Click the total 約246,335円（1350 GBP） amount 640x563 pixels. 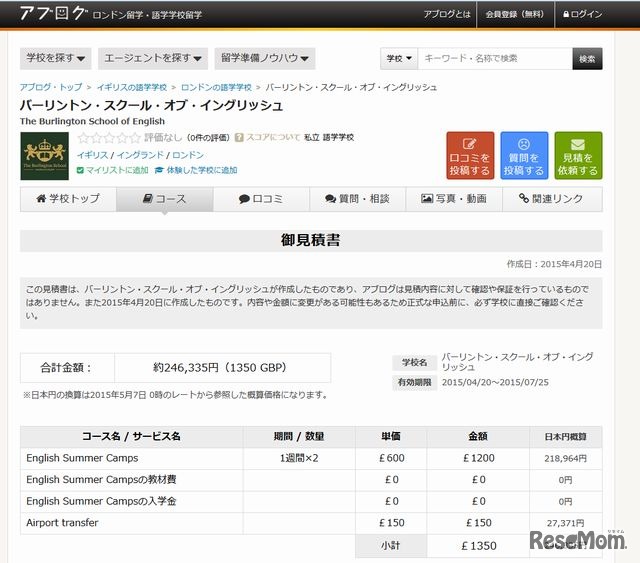pyautogui.click(x=220, y=368)
